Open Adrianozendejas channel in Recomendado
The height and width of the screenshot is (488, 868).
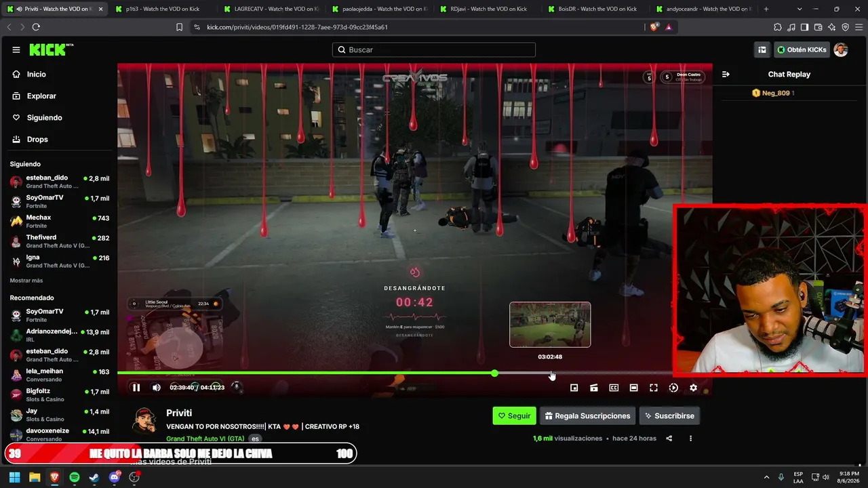coord(60,335)
